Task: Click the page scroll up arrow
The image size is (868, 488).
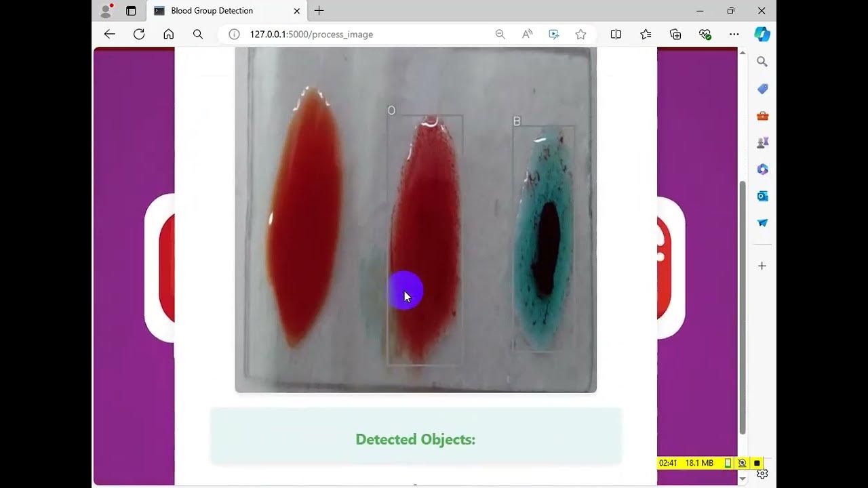Action: pos(743,53)
